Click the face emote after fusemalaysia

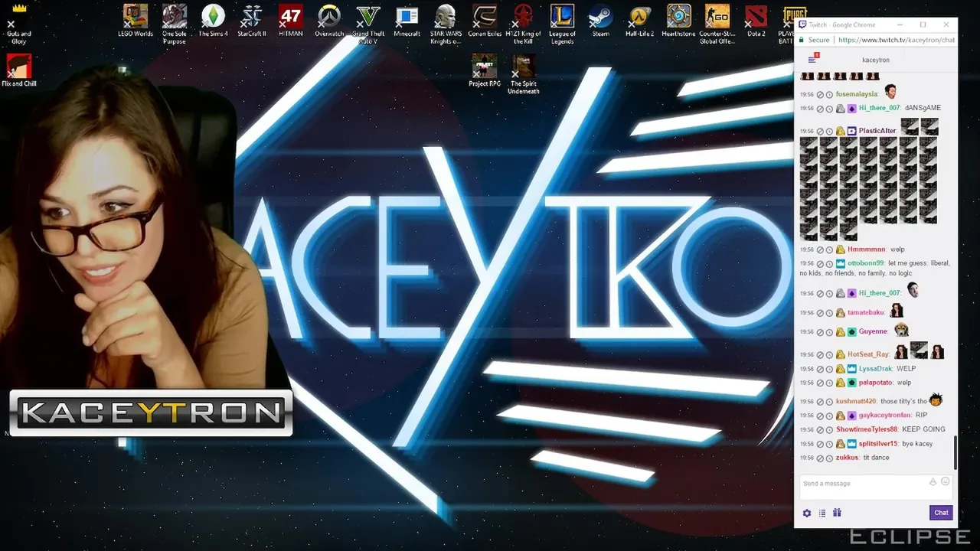click(x=890, y=92)
